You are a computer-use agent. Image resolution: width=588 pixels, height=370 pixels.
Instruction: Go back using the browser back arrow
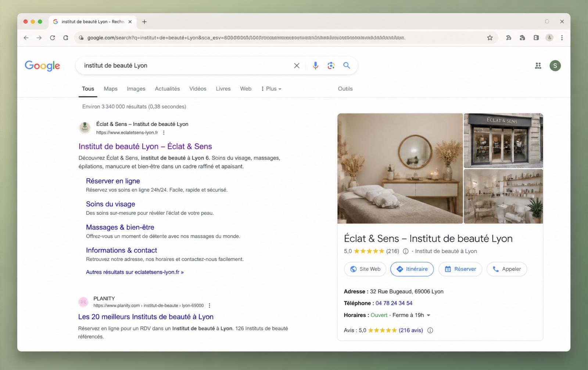pyautogui.click(x=26, y=38)
